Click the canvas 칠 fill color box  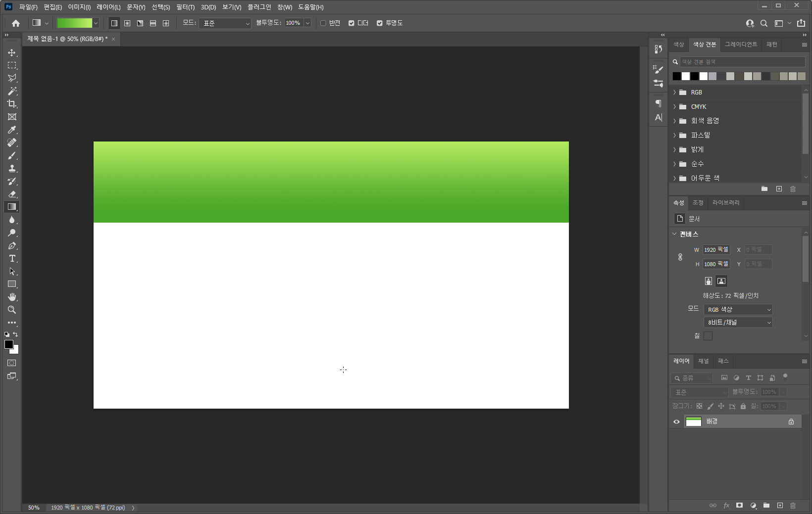(708, 336)
